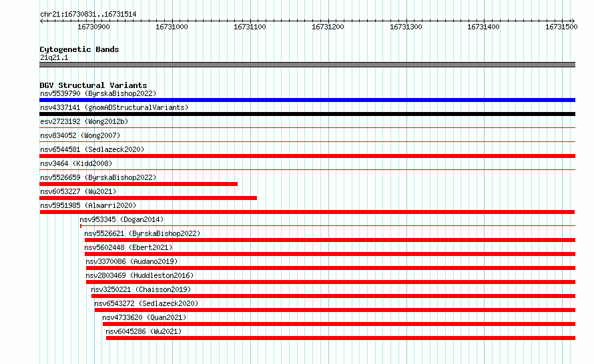Click ruler position 16731300

click(x=406, y=27)
